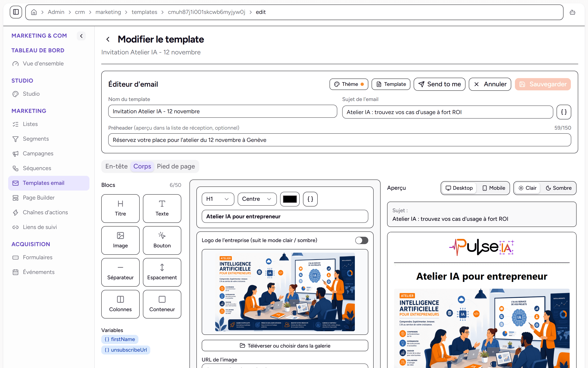Add a Texte block
588x368 pixels.
click(162, 209)
